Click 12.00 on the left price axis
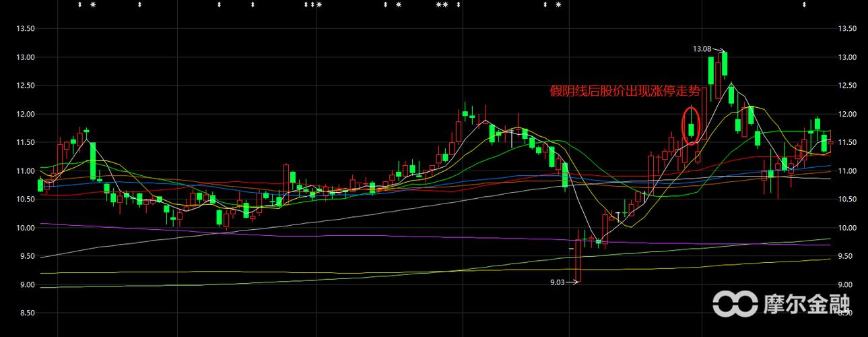Viewport: 868px width, 337px height. coord(26,114)
